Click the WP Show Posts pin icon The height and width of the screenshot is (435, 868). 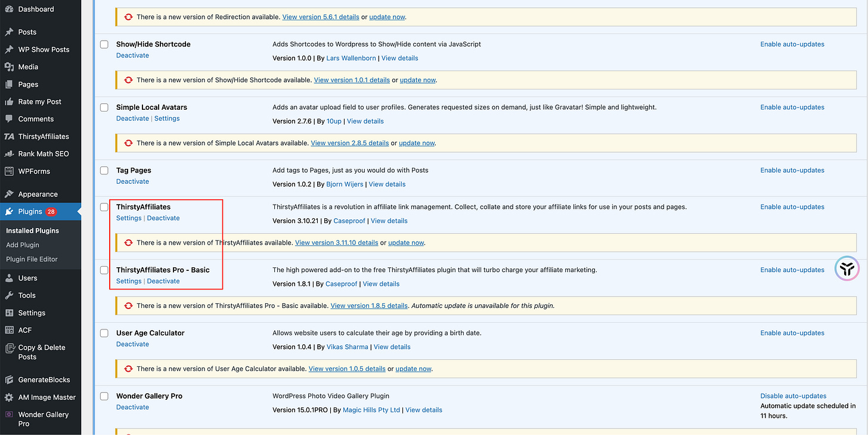[x=9, y=50]
